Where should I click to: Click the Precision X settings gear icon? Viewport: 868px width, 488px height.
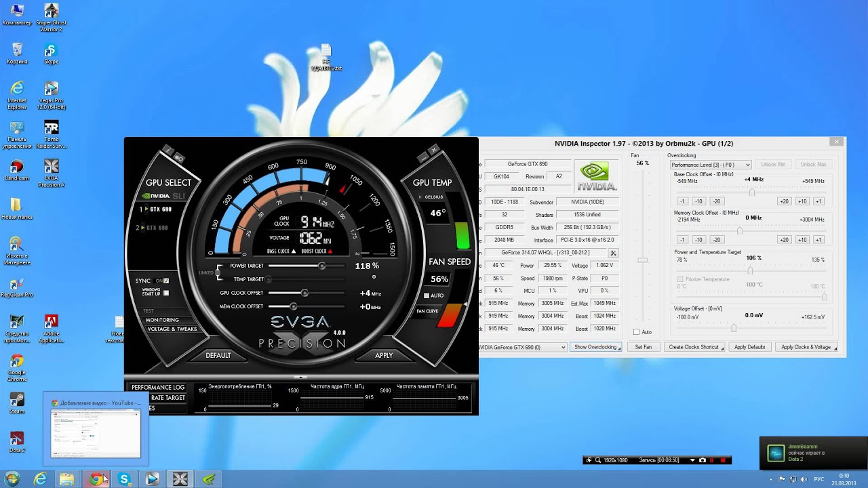(180, 158)
